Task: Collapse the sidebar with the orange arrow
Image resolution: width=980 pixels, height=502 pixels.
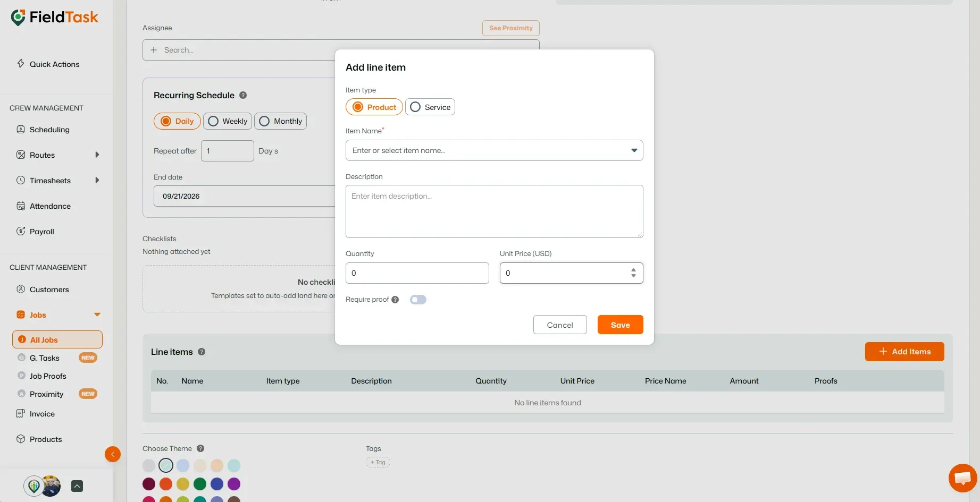Action: [113, 454]
